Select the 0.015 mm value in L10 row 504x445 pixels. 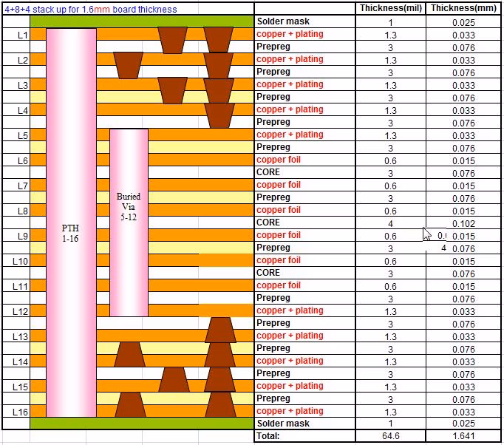pos(463,261)
